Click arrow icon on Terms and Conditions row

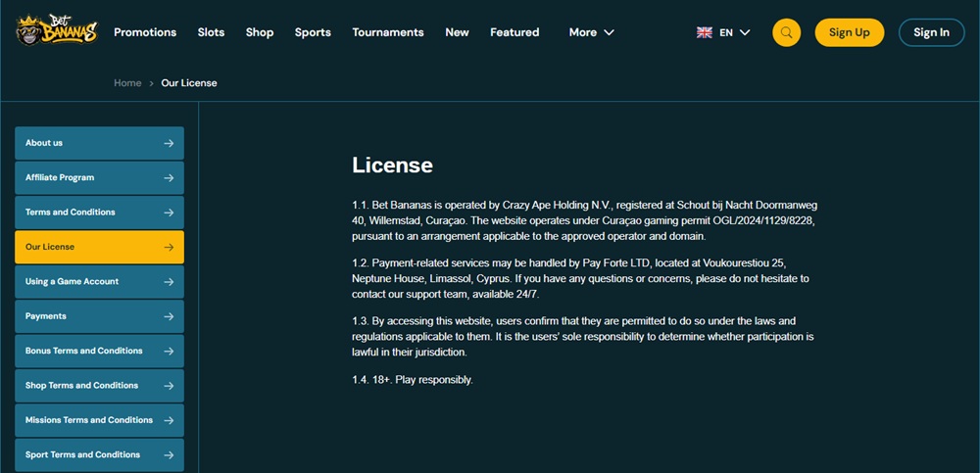point(169,213)
